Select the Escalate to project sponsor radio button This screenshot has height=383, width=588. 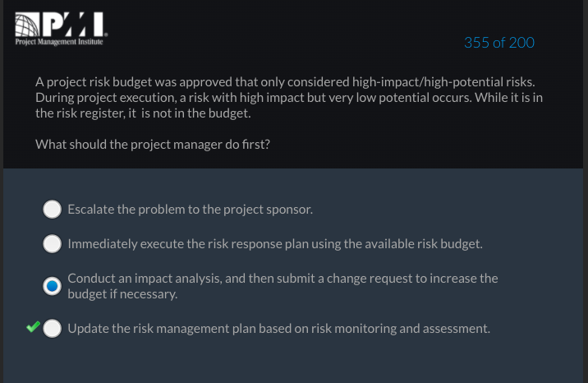pyautogui.click(x=52, y=209)
